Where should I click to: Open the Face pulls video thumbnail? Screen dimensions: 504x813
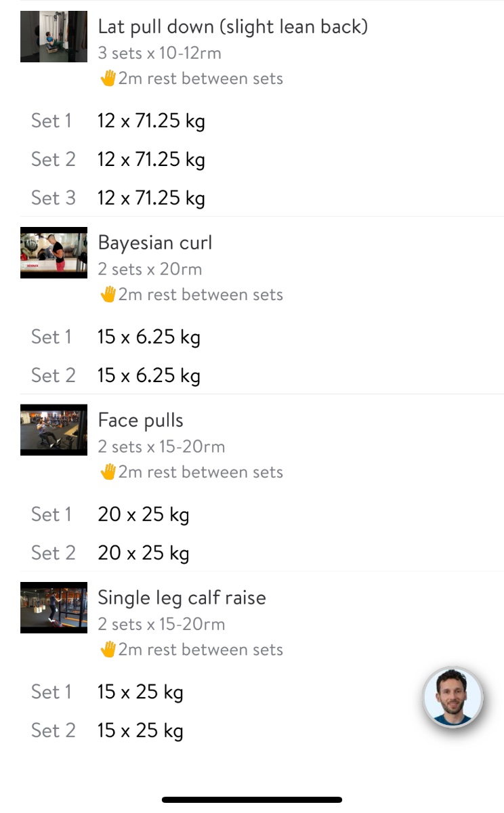click(x=54, y=430)
